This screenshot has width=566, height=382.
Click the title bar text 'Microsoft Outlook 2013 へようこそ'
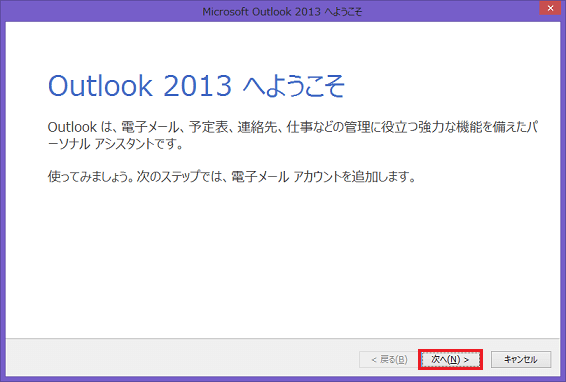coord(282,12)
